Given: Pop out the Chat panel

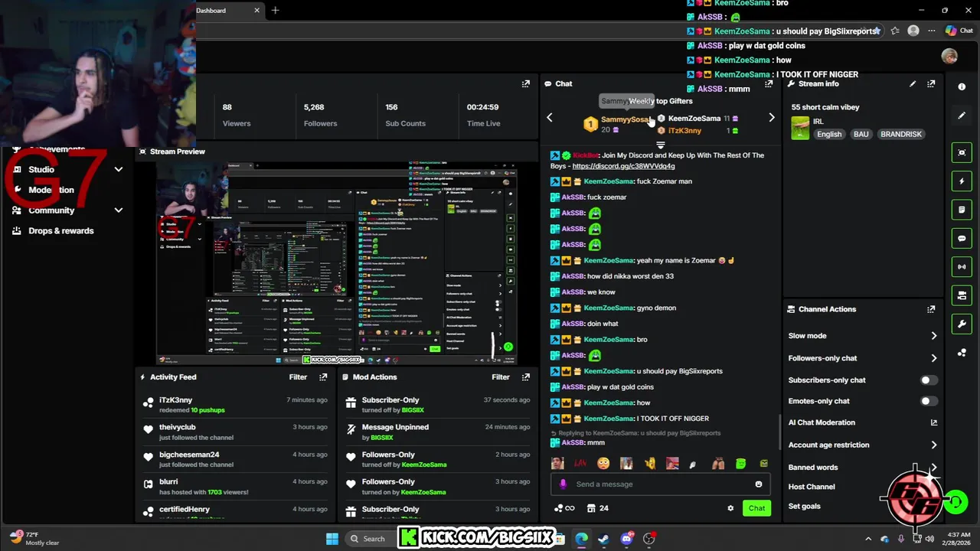Looking at the screenshot, I should pyautogui.click(x=769, y=84).
